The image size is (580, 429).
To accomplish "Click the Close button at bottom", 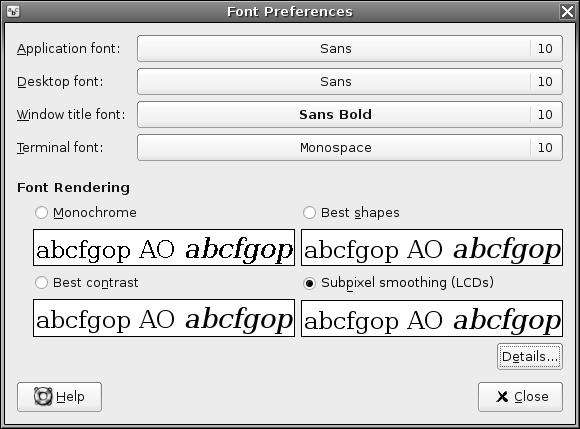I will pos(520,397).
